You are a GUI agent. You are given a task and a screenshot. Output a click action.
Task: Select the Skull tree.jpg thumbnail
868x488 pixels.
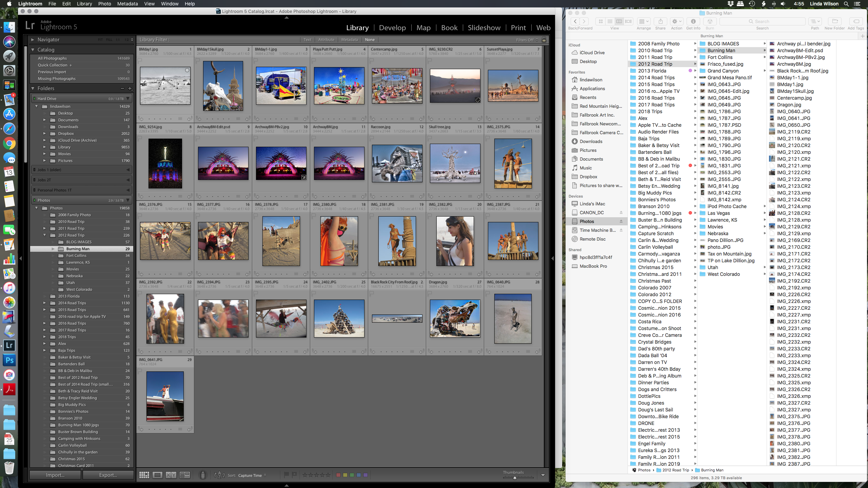pos(455,163)
